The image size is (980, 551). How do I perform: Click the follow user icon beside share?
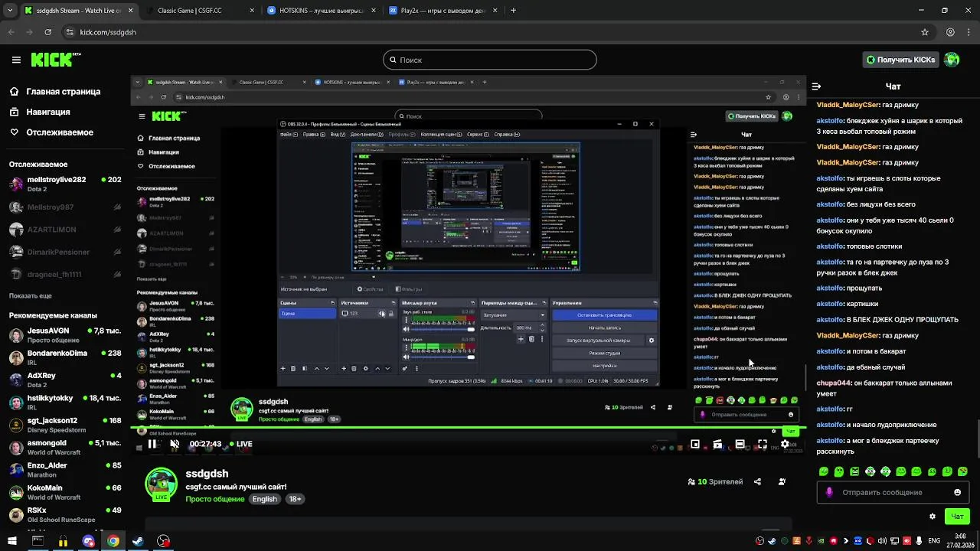[782, 482]
